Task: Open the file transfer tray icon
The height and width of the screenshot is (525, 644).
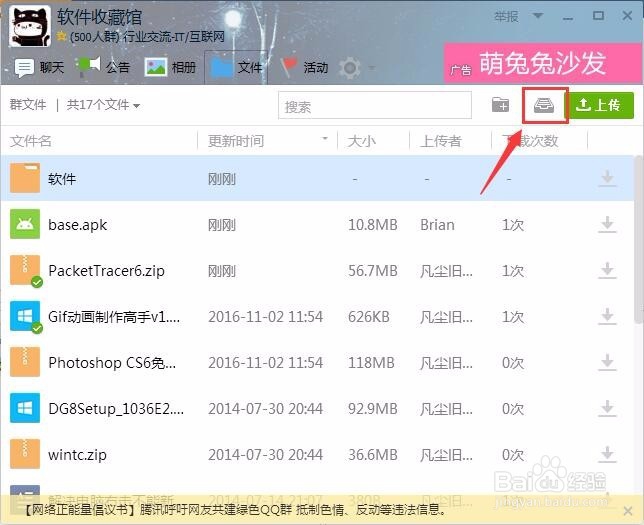Action: click(x=544, y=105)
